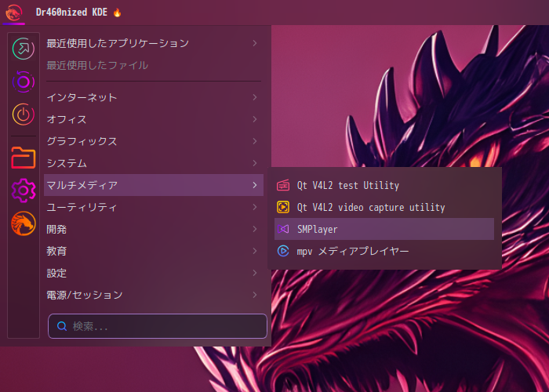The image size is (549, 392).
Task: Expand the 電源/セッション submenu arrow
Action: coord(255,295)
